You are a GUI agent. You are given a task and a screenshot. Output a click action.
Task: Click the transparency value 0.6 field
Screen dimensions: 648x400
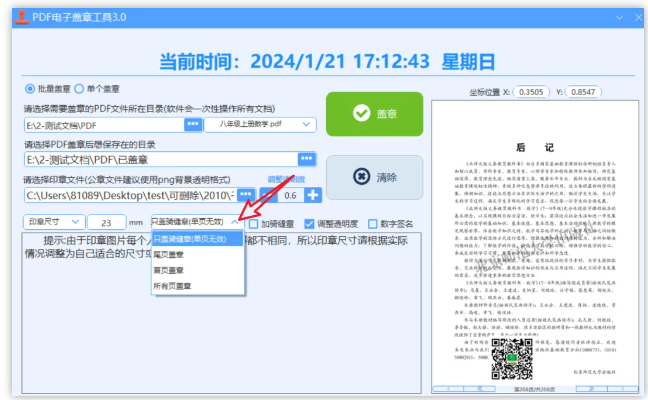tap(291, 195)
